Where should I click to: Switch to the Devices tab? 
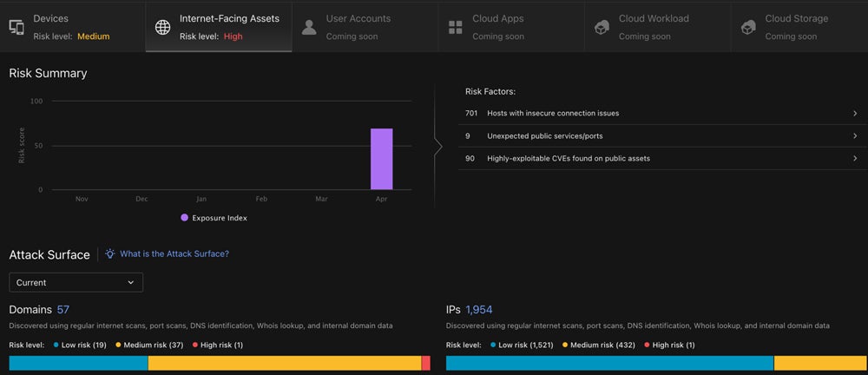click(73, 27)
